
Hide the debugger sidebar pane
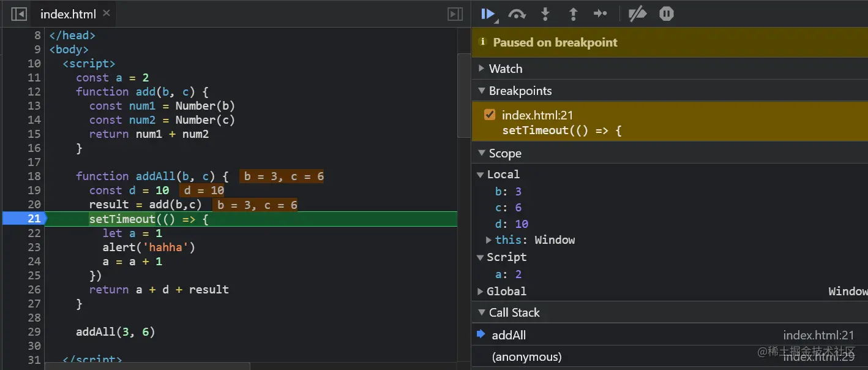click(455, 14)
